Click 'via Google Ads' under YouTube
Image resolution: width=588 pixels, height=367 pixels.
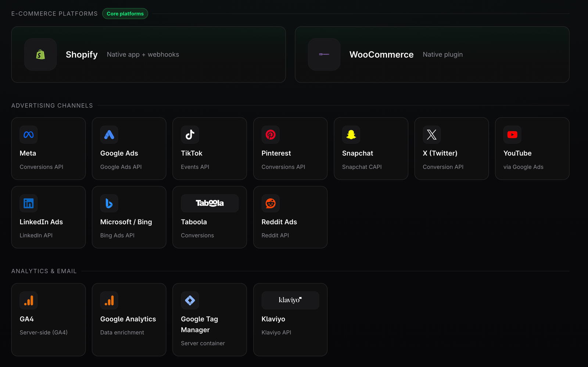point(523,167)
